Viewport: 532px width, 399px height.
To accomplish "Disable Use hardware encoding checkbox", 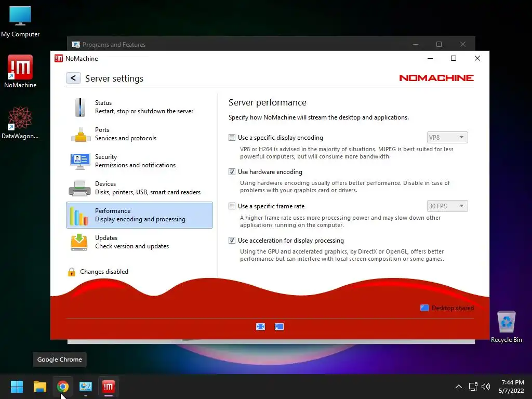I will pos(232,172).
